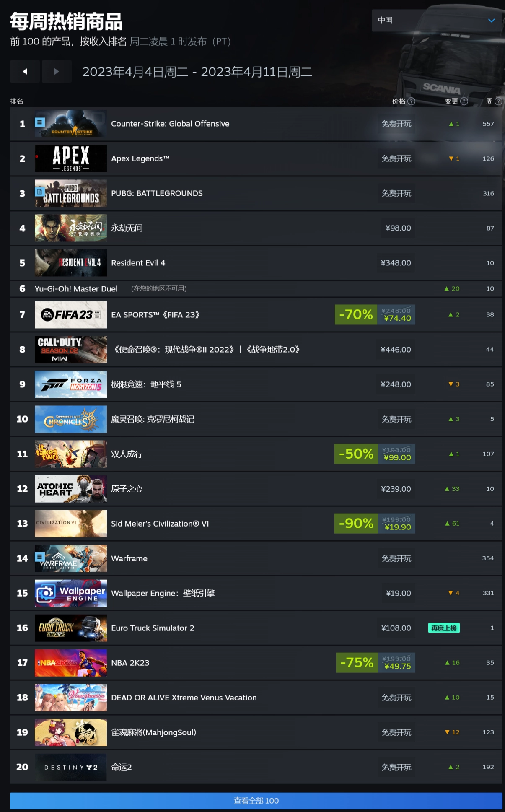Select the Yu-Gi-Oh! Master Duel row
This screenshot has width=505, height=812.
tap(256, 289)
